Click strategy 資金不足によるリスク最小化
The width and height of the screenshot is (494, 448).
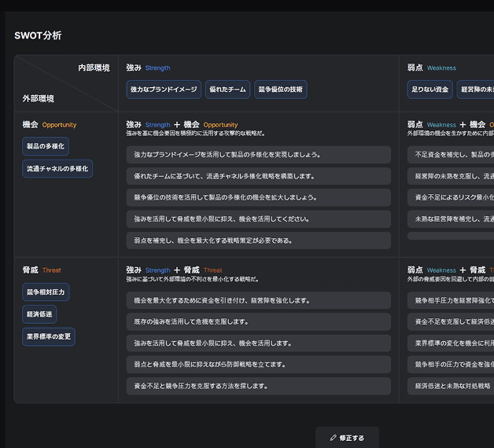tap(451, 197)
